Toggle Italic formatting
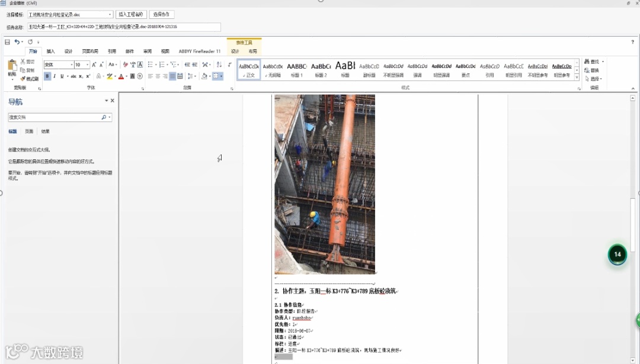This screenshot has height=364, width=640. (x=55, y=76)
